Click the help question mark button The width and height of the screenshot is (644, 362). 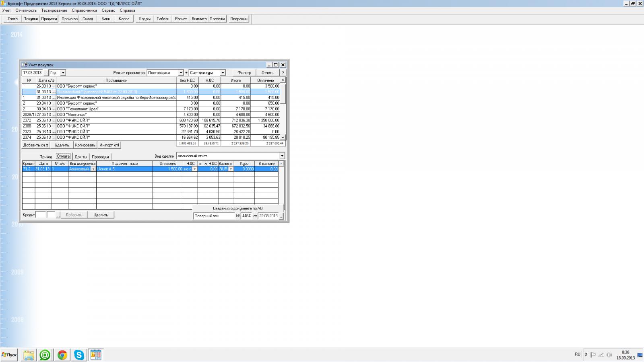283,73
